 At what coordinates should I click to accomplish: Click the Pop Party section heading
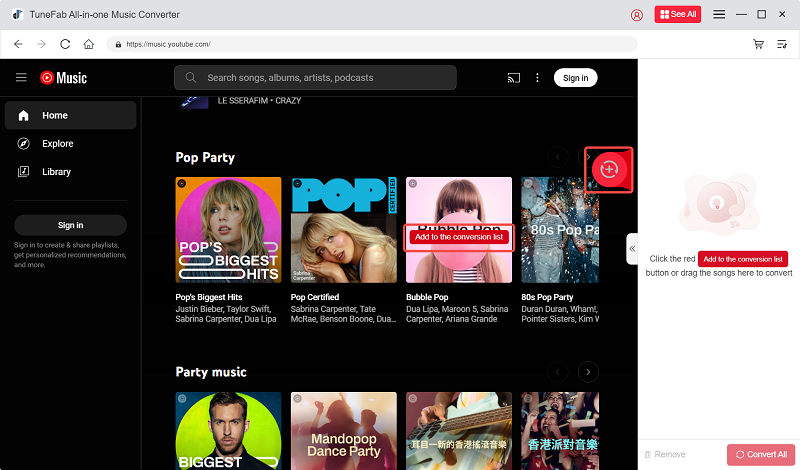pos(205,157)
